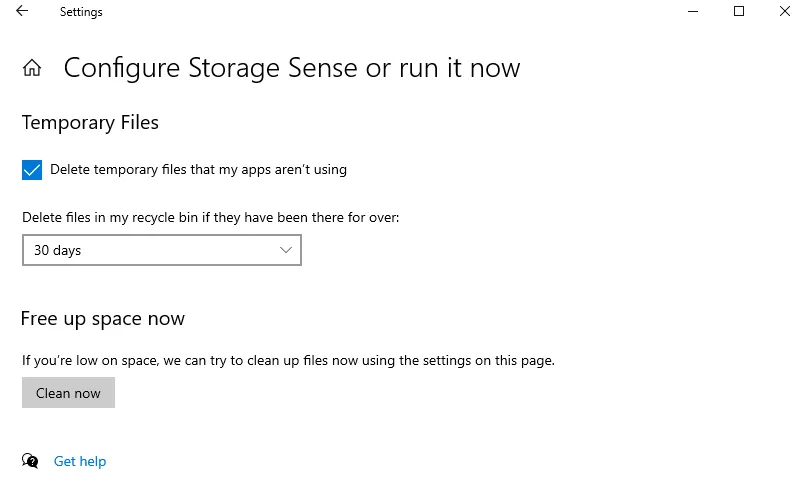Minimize the Settings window
The width and height of the screenshot is (800, 481).
(x=693, y=12)
